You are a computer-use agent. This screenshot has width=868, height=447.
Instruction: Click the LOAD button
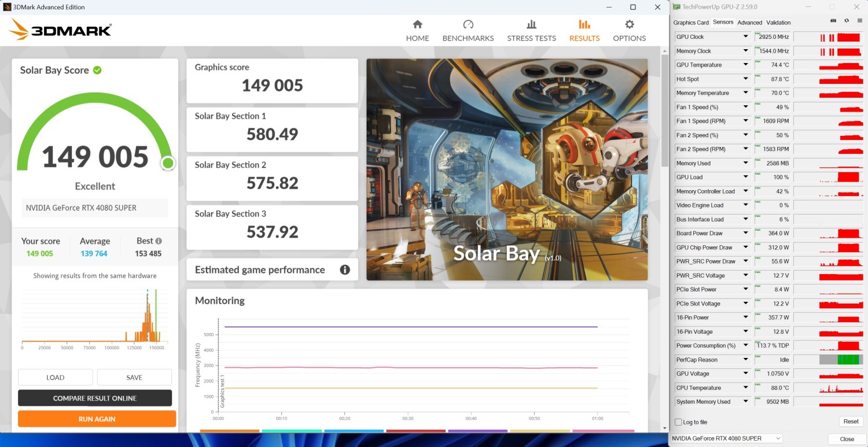pyautogui.click(x=56, y=377)
